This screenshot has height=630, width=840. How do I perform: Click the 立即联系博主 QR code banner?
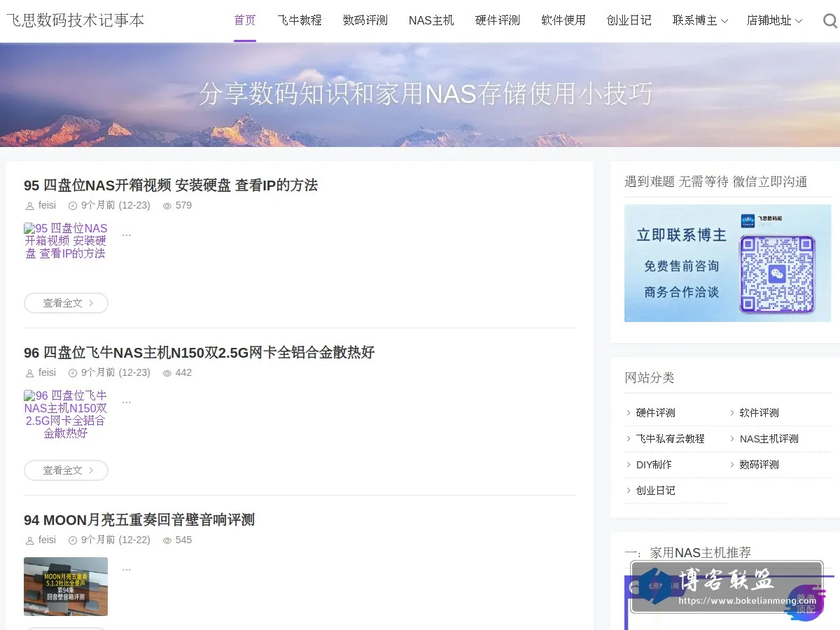pyautogui.click(x=728, y=263)
